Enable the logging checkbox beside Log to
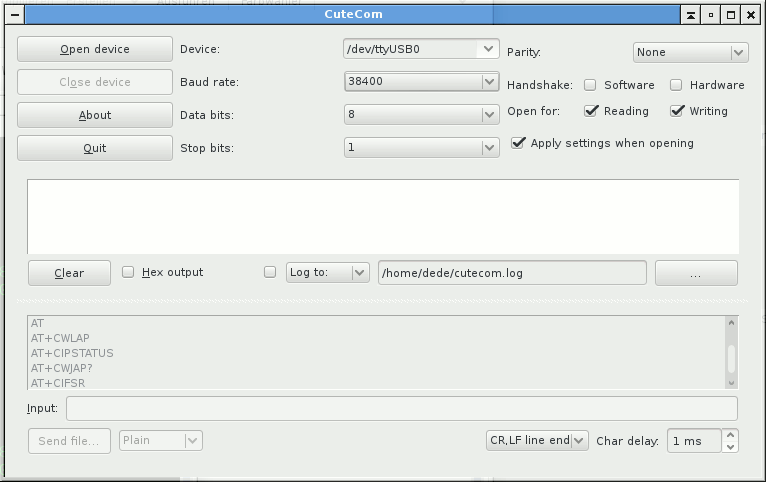 tap(270, 272)
